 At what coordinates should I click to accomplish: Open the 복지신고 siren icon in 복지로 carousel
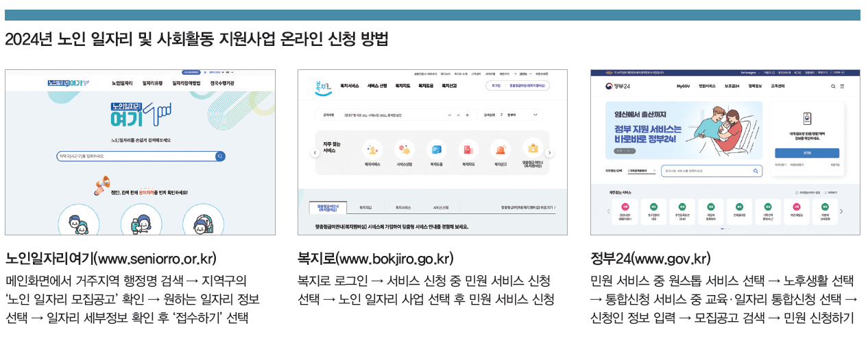(501, 150)
